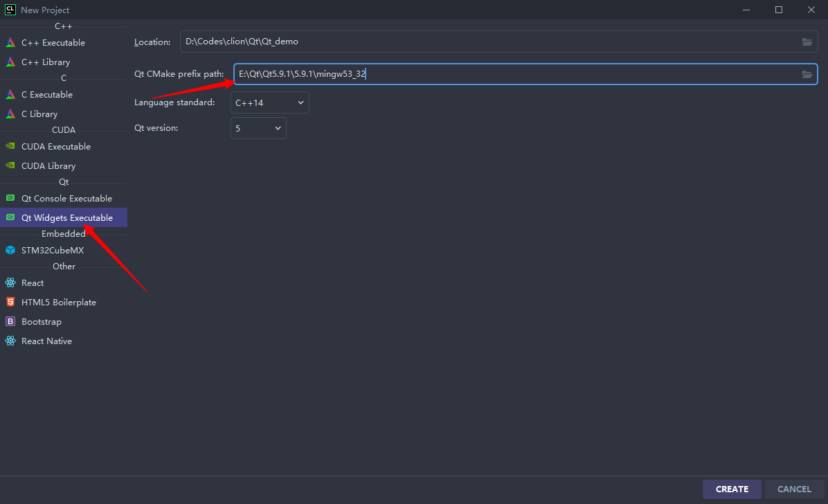
Task: Pick CUDA Executable project type
Action: point(64,146)
